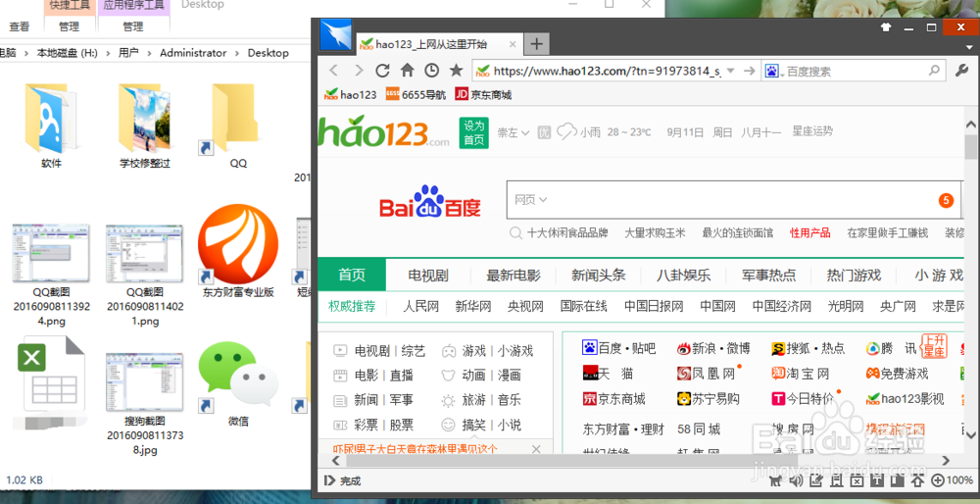Dismiss the orange news ticker with X

click(536, 449)
